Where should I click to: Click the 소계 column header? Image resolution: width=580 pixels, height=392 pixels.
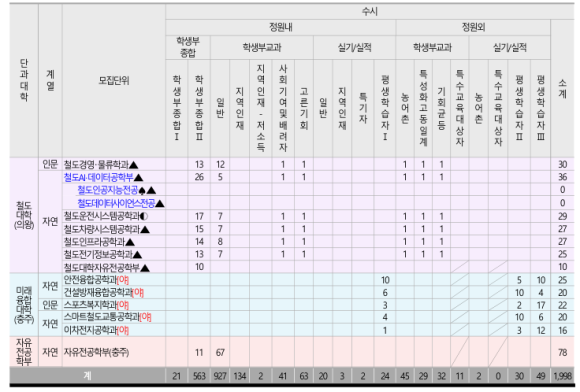pyautogui.click(x=562, y=89)
